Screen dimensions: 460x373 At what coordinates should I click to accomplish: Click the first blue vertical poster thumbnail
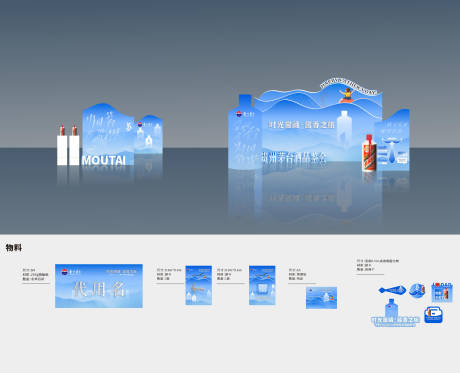pyautogui.click(x=199, y=285)
